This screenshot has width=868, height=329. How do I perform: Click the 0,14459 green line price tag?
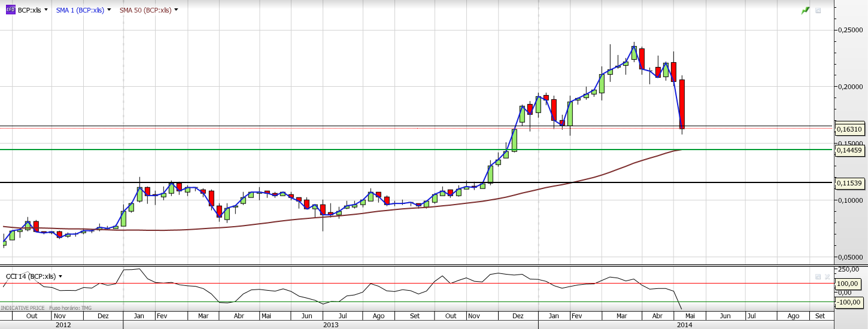pos(849,151)
